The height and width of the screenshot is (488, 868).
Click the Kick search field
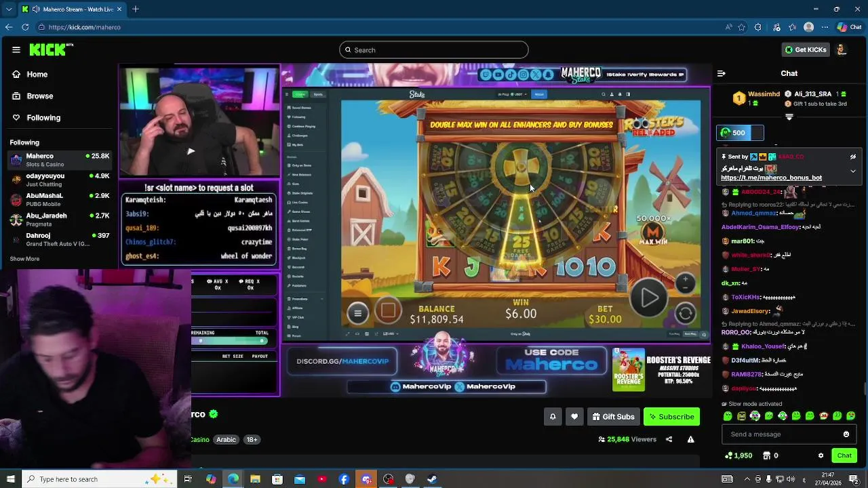pos(434,49)
